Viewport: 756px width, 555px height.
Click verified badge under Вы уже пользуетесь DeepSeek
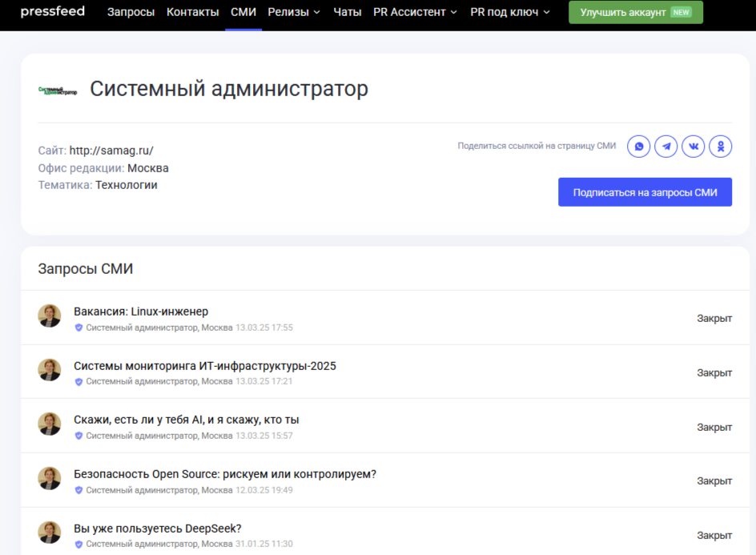point(78,544)
